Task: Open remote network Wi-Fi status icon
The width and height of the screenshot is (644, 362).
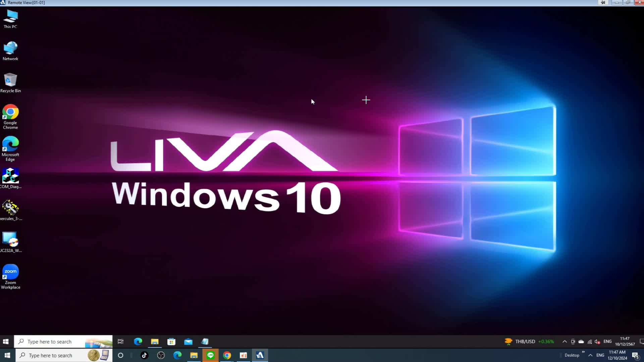Action: coord(590,342)
